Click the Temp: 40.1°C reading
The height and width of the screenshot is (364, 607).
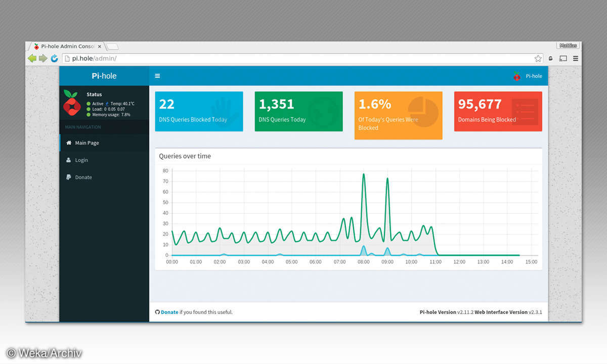(x=122, y=104)
